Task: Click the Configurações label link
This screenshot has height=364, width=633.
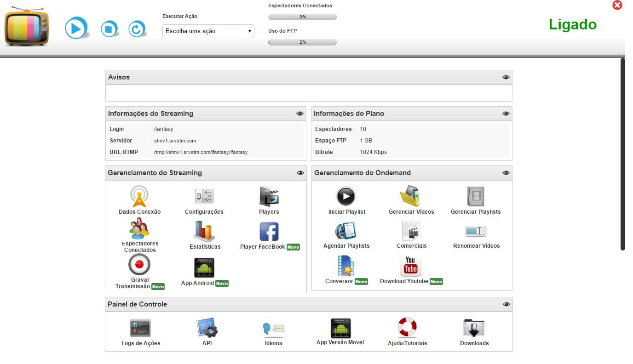Action: coord(204,212)
